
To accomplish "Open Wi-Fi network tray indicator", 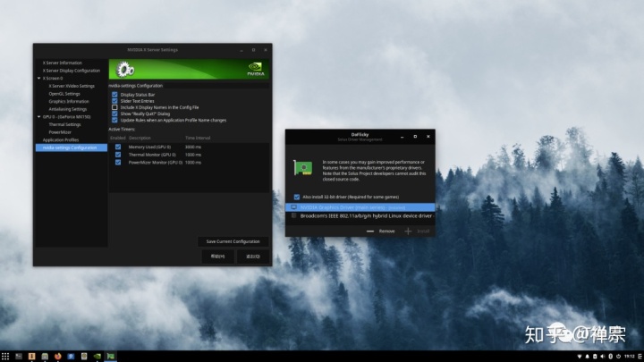I will (580, 357).
